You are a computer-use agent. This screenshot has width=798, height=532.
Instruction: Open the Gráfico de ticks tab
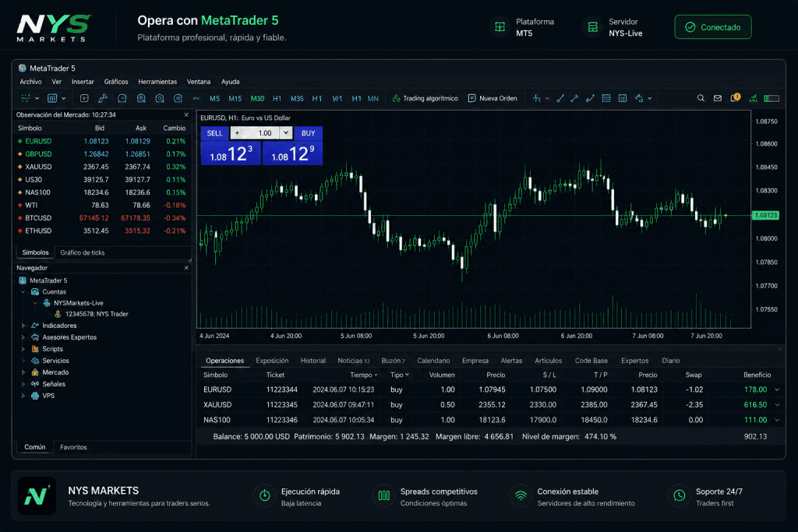pyautogui.click(x=83, y=253)
